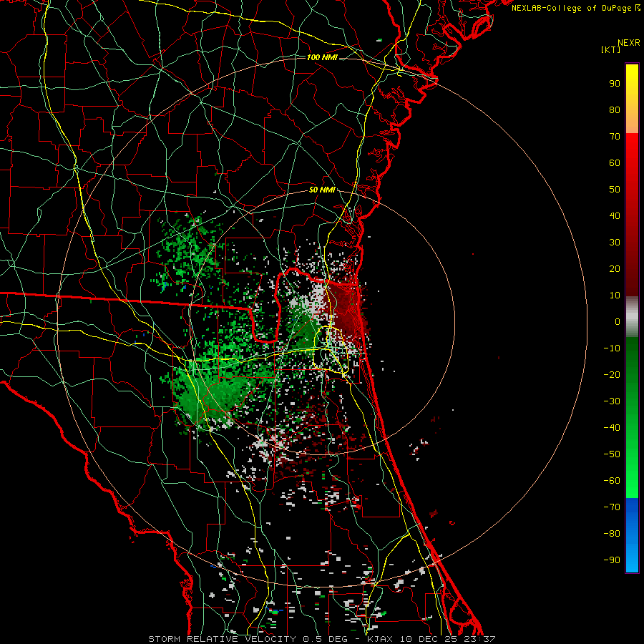644x644 pixels.
Task: Click the -50 knot scale value
Action: [x=612, y=454]
